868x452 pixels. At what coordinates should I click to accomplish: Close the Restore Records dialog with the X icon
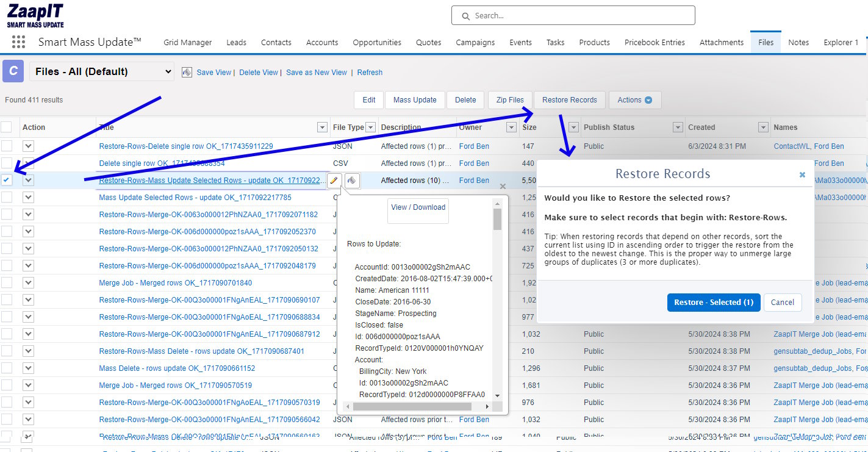pos(802,174)
